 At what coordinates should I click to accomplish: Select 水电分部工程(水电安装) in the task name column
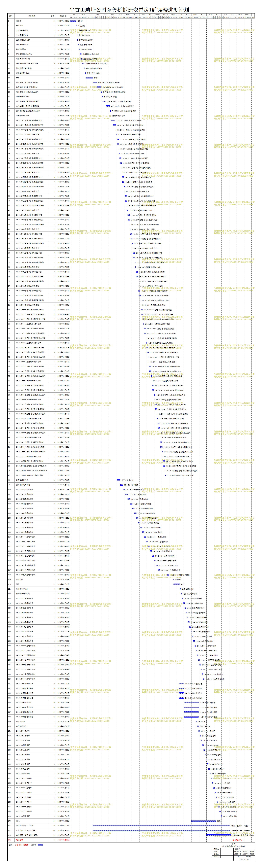tap(32, 830)
